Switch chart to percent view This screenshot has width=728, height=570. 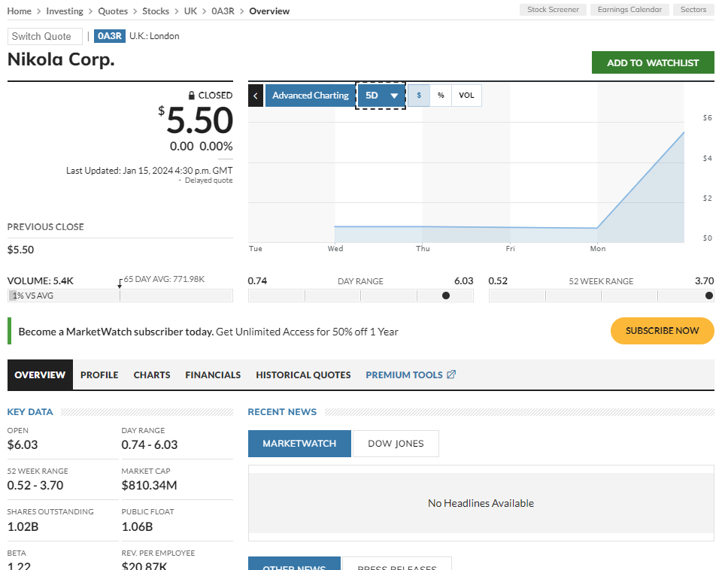[x=441, y=96]
